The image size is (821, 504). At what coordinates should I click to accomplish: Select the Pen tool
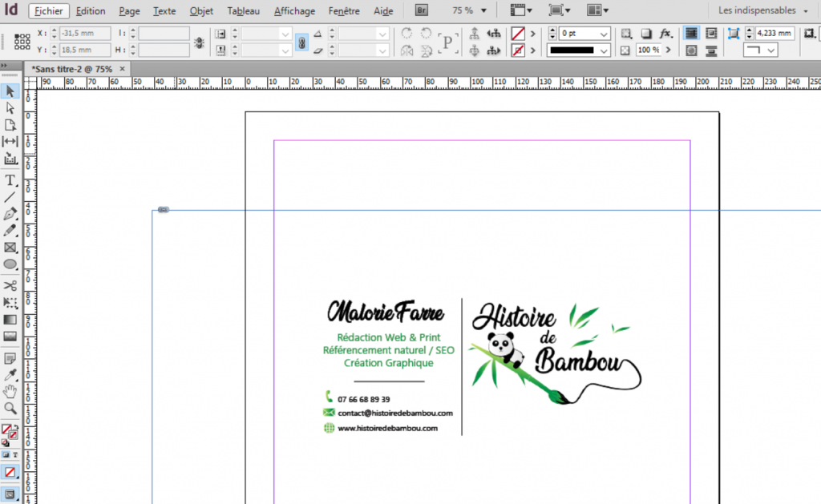(x=10, y=214)
